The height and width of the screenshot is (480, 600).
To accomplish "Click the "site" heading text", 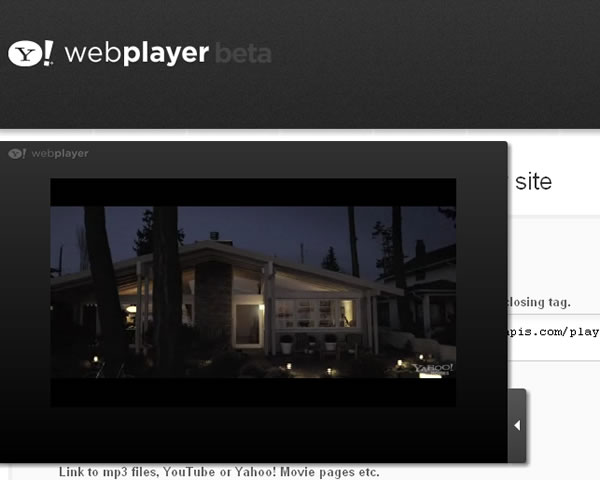I will (533, 181).
